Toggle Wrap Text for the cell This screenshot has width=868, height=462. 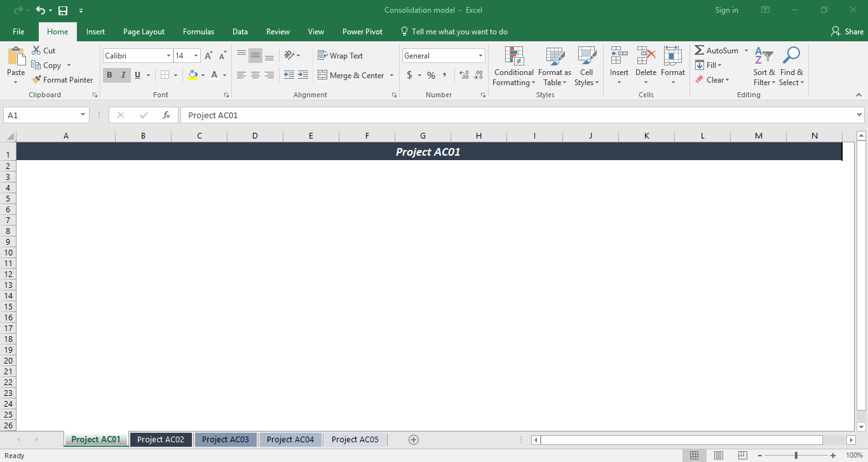pos(340,56)
